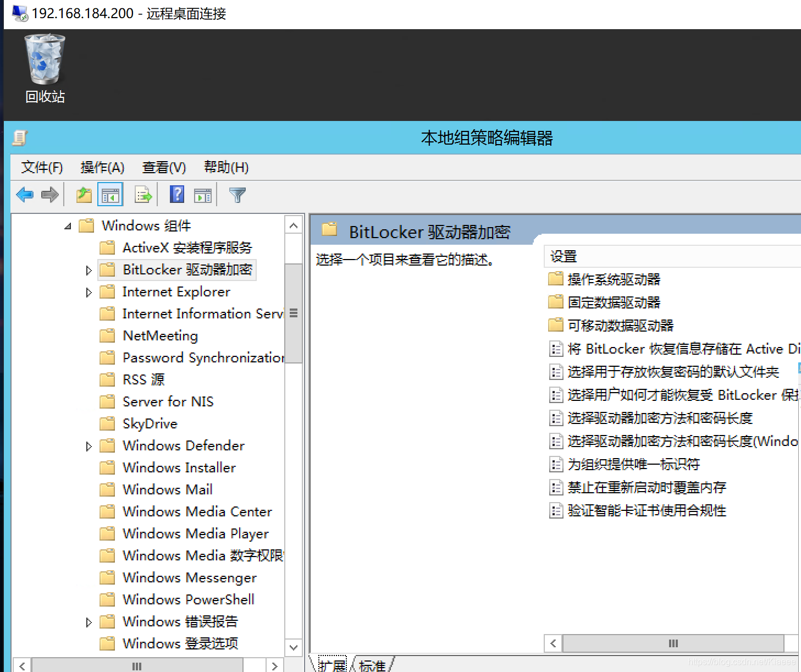This screenshot has width=801, height=672.
Task: Click the folder icon next to RSS 源
Action: click(x=107, y=379)
